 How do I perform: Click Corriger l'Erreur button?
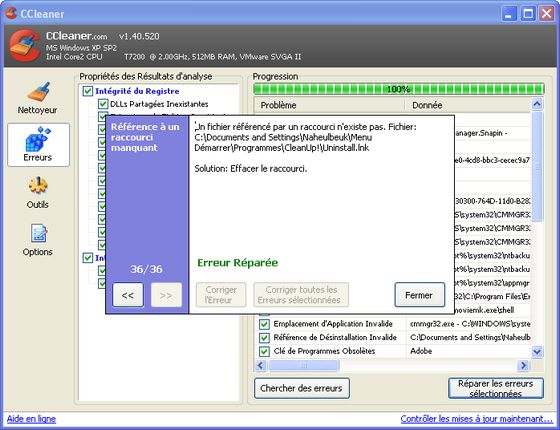click(221, 295)
